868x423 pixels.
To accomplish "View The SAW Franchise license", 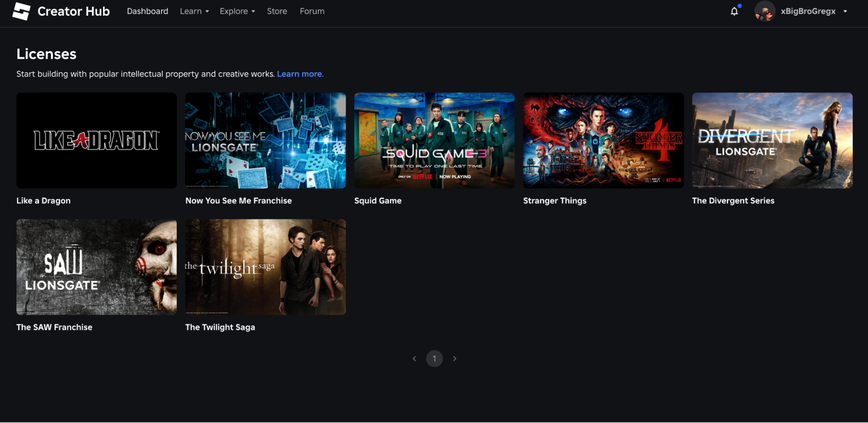I will [96, 267].
